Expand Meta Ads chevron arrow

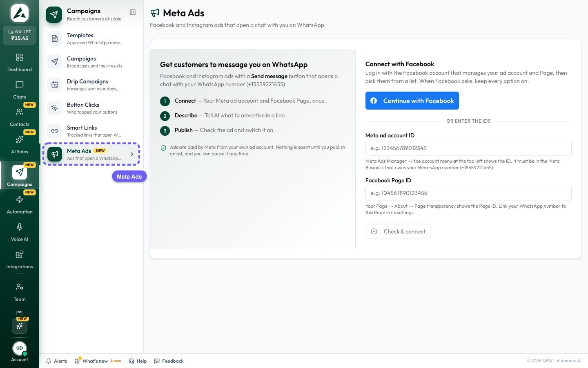[132, 154]
